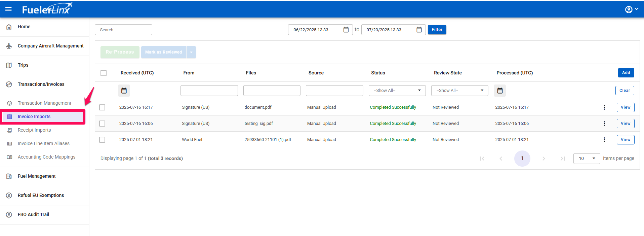Click the Add button

626,73
